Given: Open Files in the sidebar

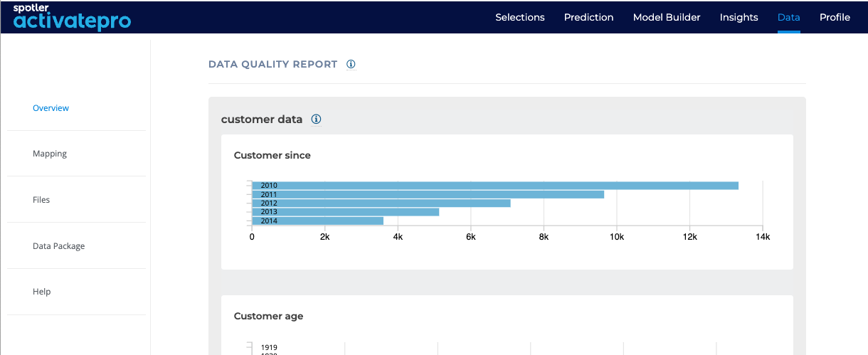Looking at the screenshot, I should click(x=41, y=200).
